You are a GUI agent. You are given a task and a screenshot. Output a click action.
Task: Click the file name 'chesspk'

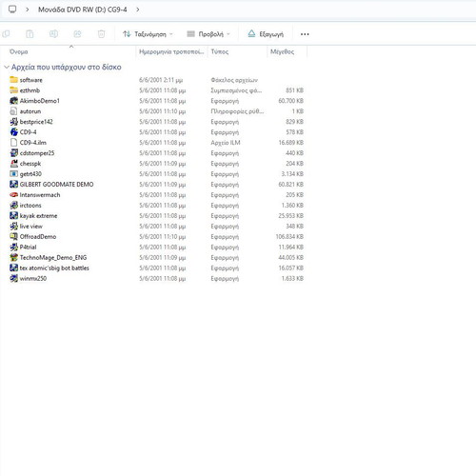[30, 164]
